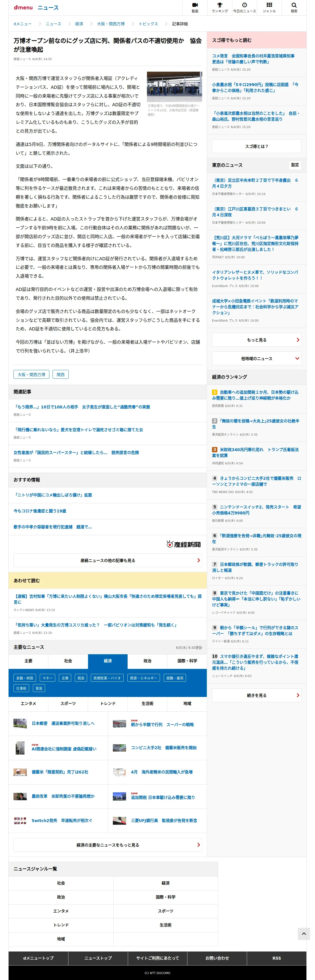The height and width of the screenshot is (980, 315).
Task: Open the 動画 video icon
Action: pos(195,8)
